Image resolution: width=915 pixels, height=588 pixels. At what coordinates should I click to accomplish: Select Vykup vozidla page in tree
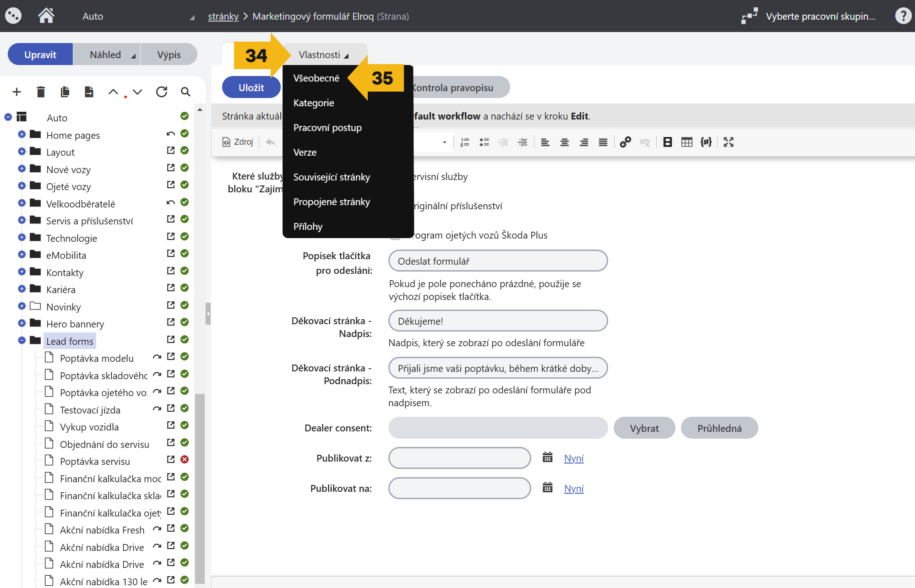tap(89, 427)
